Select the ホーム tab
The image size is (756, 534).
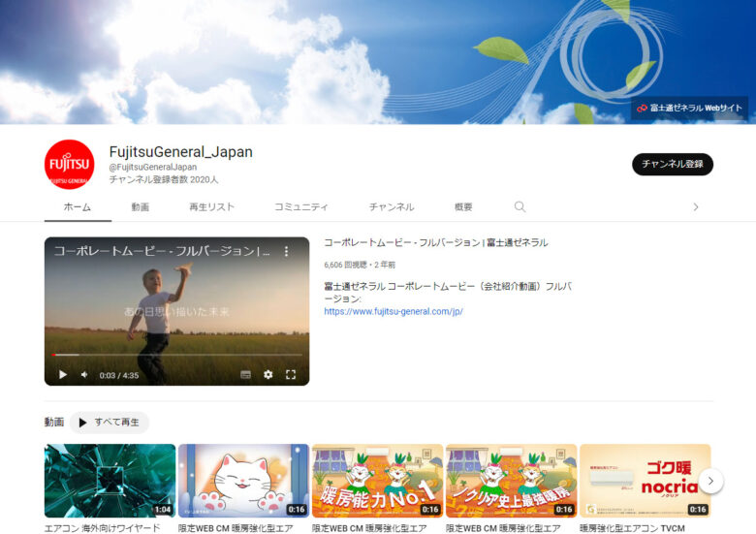click(x=78, y=207)
